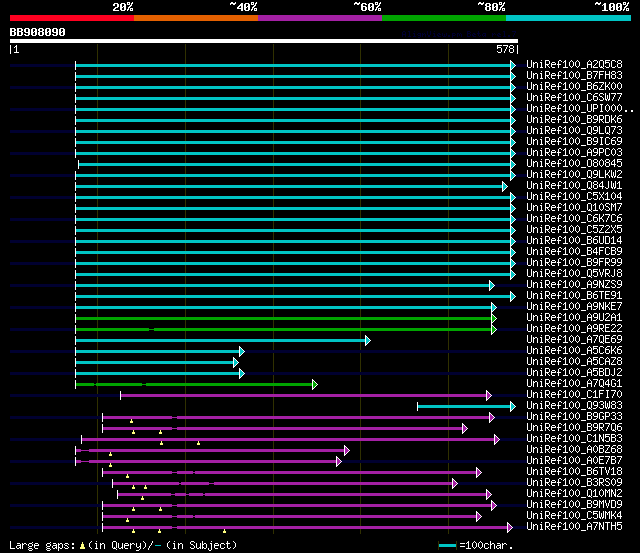Click the purple alignment bar of B9MVD9
640x553 pixels.
[x=297, y=506]
